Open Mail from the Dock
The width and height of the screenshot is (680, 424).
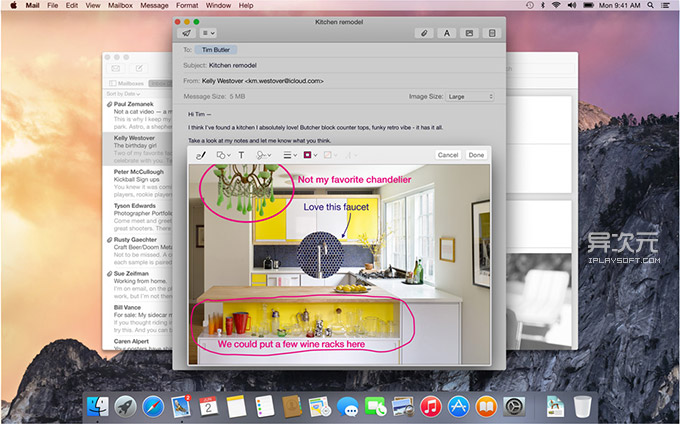tap(181, 407)
